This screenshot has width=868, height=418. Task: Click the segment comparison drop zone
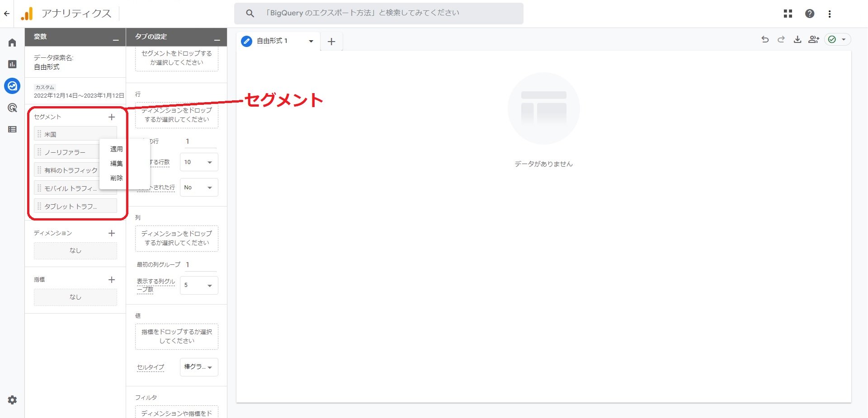176,60
